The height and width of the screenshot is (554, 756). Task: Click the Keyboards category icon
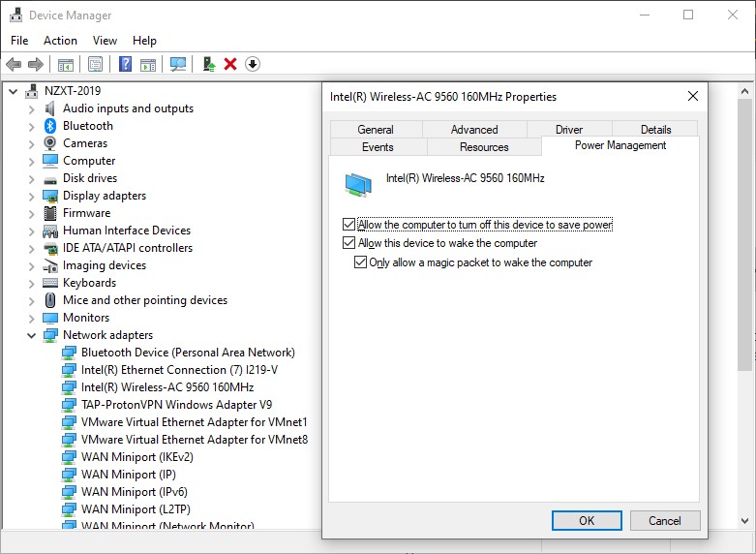coord(50,283)
